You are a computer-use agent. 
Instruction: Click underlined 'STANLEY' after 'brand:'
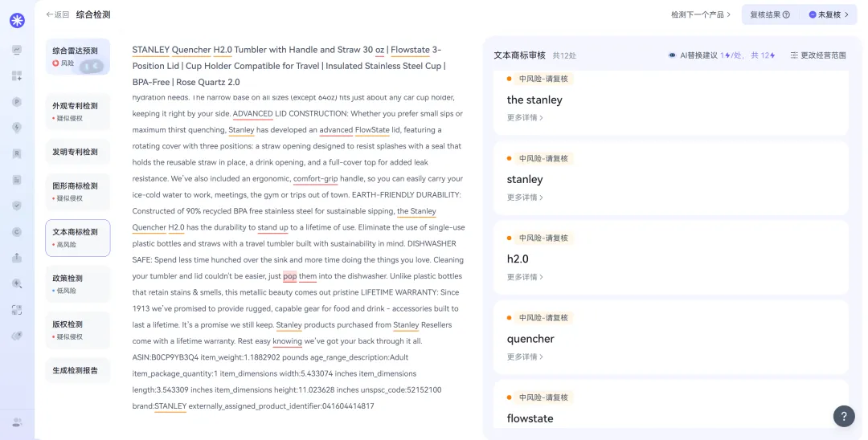coord(170,405)
